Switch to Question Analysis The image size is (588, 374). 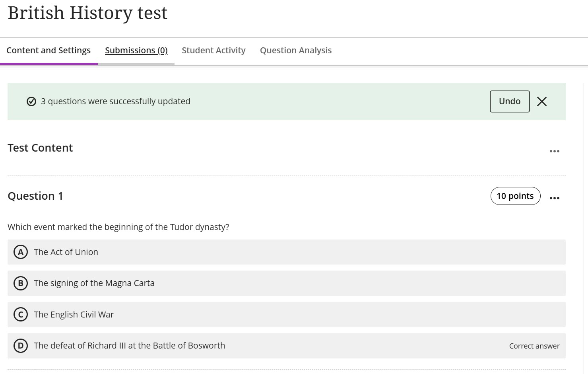pos(295,50)
